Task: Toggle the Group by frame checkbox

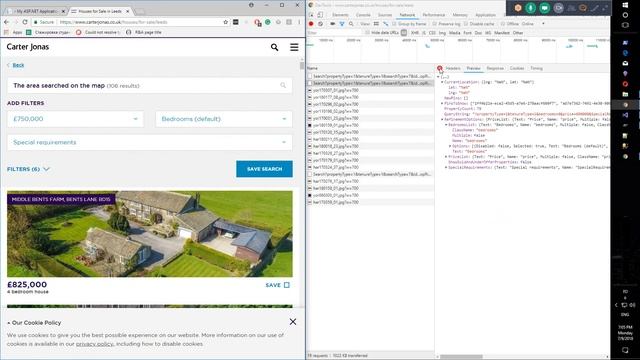Action: point(394,24)
